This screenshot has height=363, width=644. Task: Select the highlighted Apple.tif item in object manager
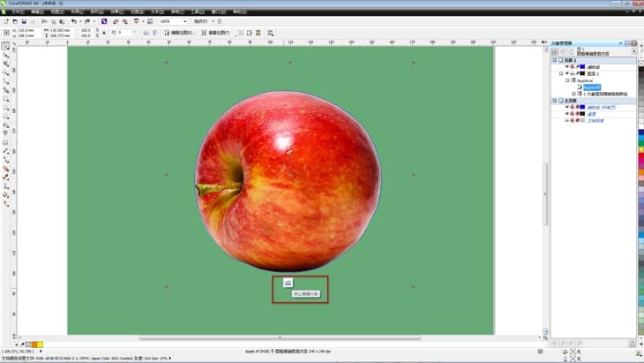[x=592, y=87]
